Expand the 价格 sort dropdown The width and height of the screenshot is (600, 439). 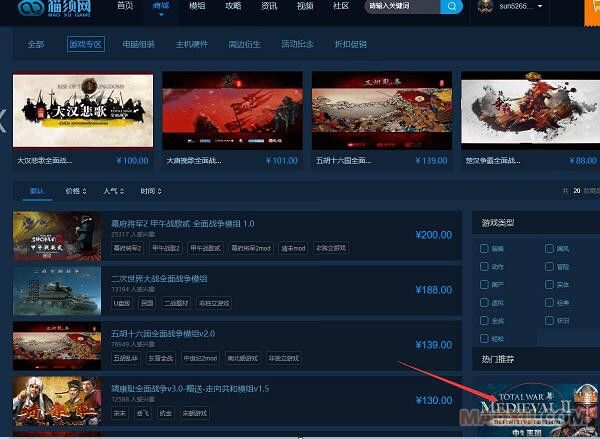point(75,191)
